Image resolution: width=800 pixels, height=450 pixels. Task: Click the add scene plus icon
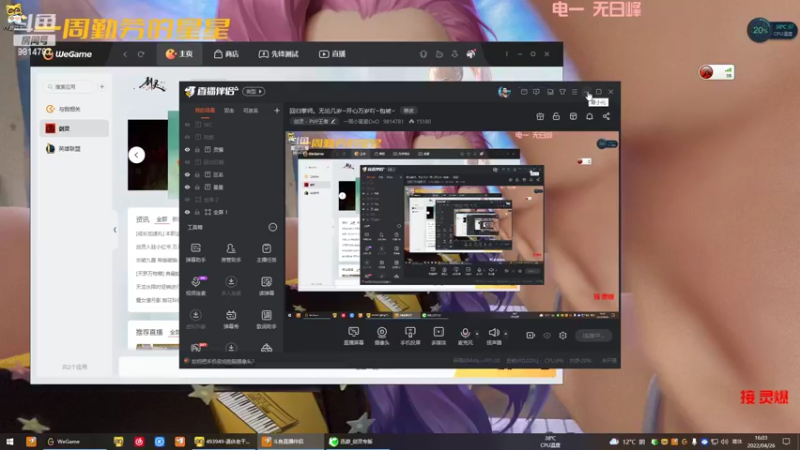point(277,110)
